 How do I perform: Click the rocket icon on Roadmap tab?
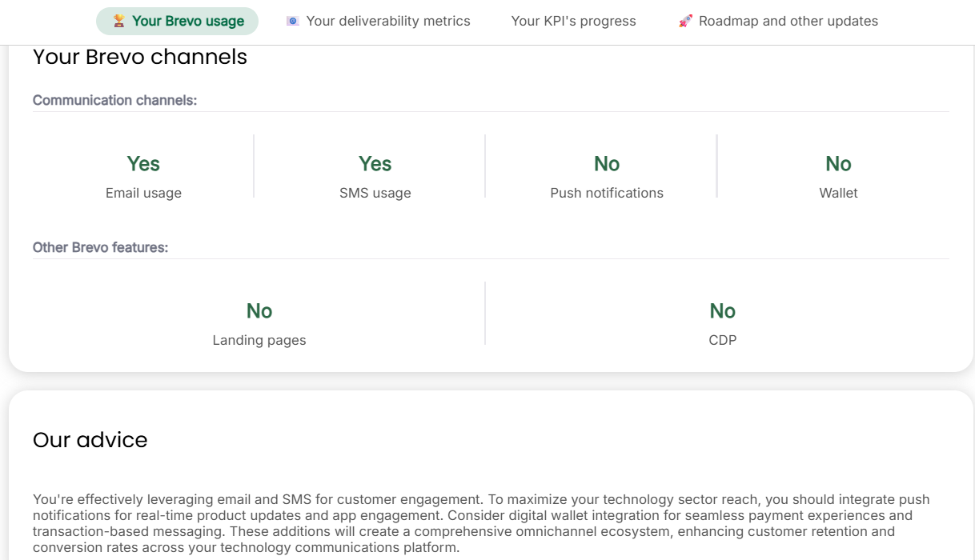[x=685, y=22]
